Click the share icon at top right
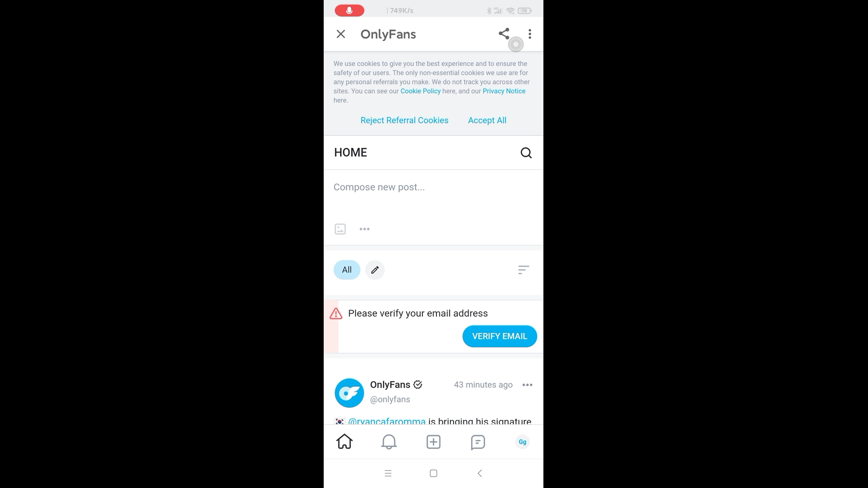 504,34
